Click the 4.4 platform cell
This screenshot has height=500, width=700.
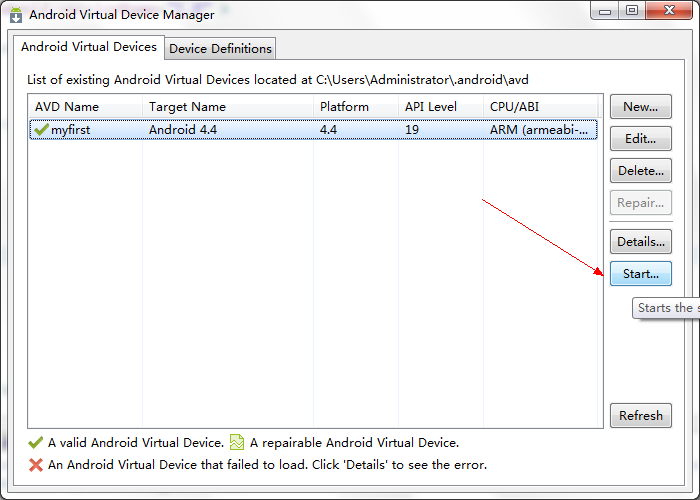pos(328,130)
